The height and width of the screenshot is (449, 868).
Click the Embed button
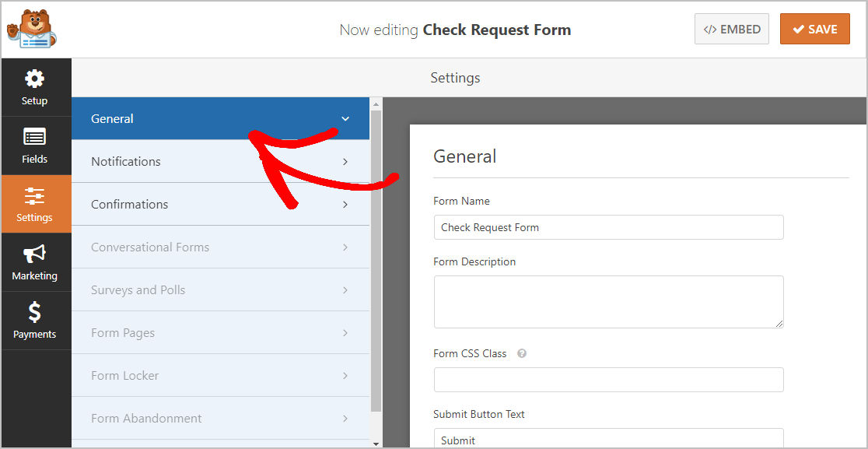point(731,29)
